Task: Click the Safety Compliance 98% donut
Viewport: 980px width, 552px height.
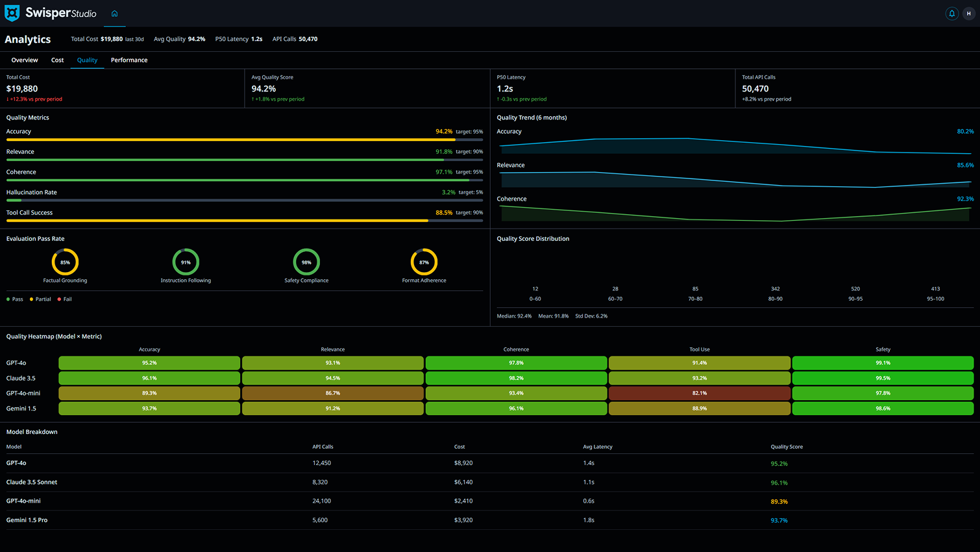Action: [x=306, y=262]
